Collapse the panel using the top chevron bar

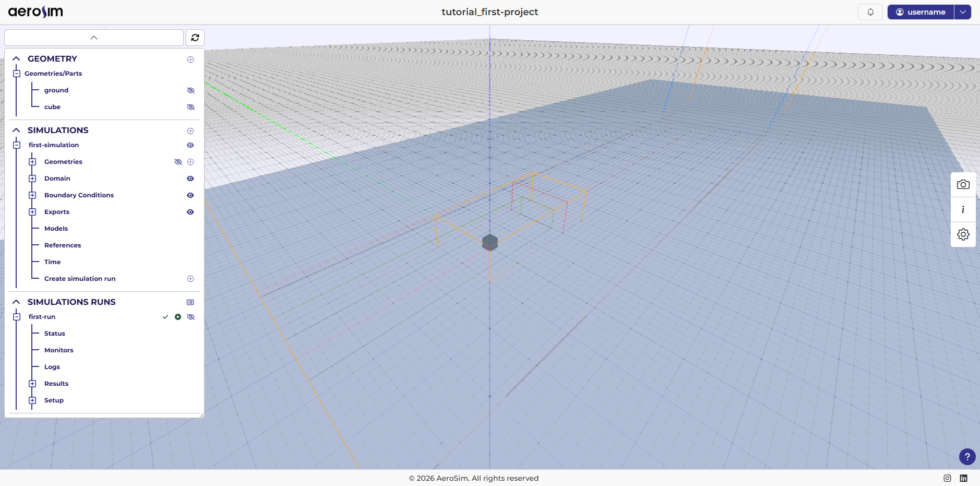pyautogui.click(x=94, y=38)
